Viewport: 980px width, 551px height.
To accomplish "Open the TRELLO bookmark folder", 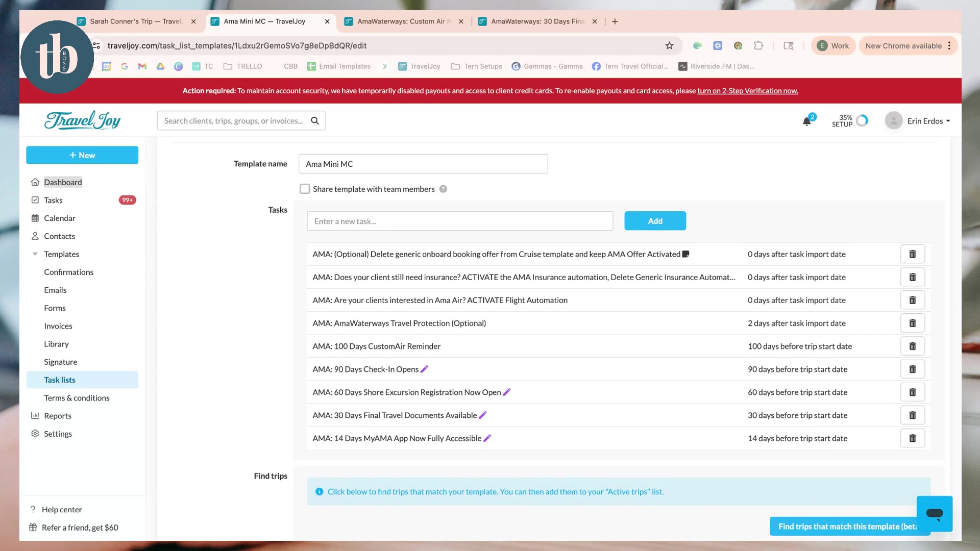I will click(243, 66).
